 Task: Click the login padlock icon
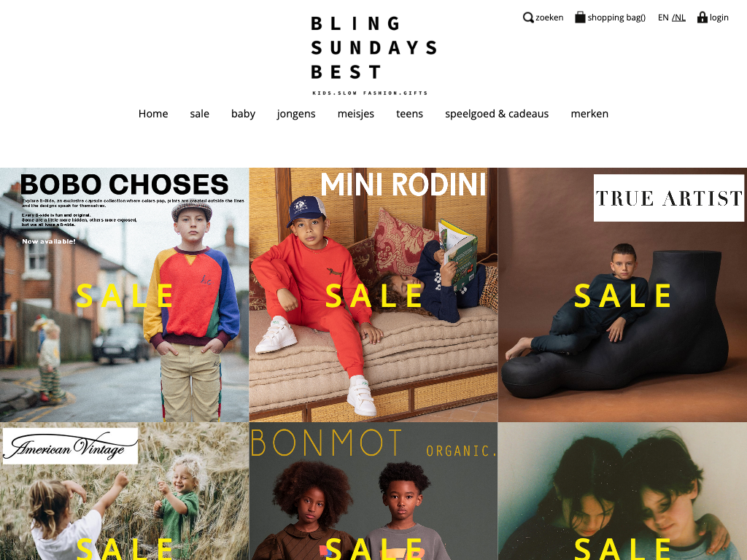click(703, 17)
